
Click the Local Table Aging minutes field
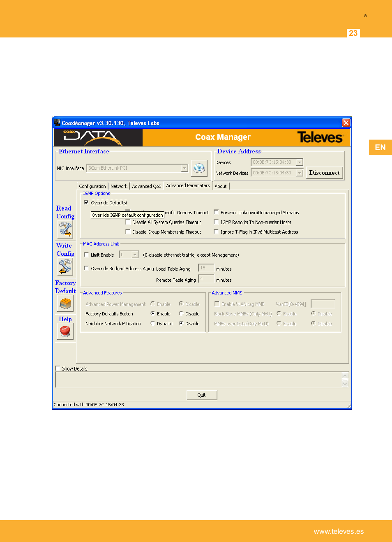[206, 268]
